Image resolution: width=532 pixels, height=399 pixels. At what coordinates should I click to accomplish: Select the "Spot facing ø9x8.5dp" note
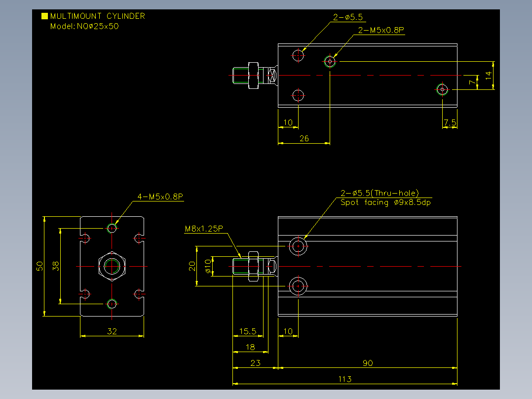click(x=385, y=202)
